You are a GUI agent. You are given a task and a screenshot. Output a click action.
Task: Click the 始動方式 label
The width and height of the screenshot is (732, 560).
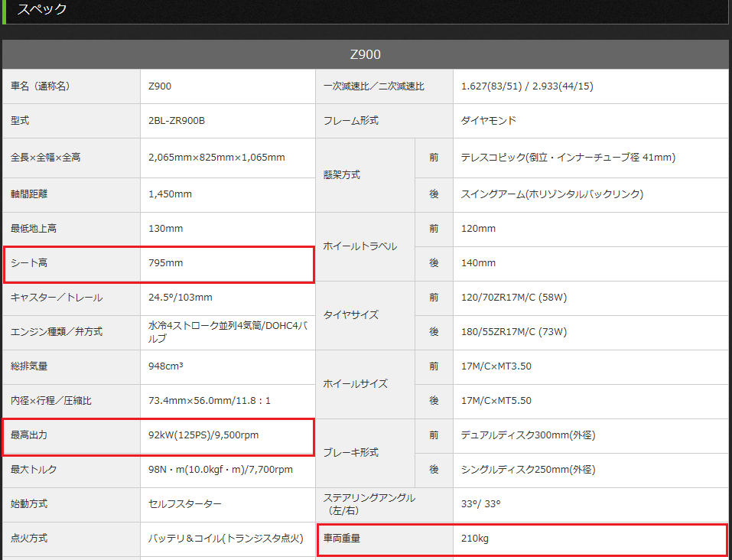coord(29,504)
